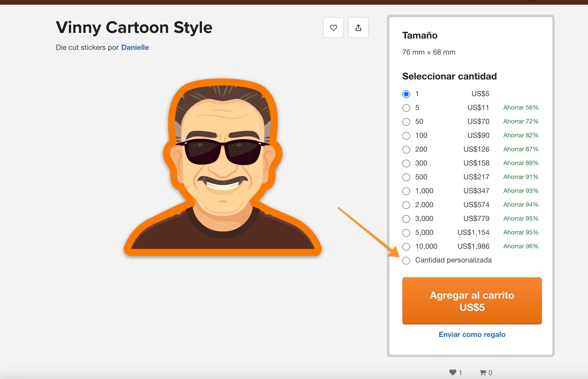Select the 10,000 quantity option
The height and width of the screenshot is (379, 588).
(406, 246)
